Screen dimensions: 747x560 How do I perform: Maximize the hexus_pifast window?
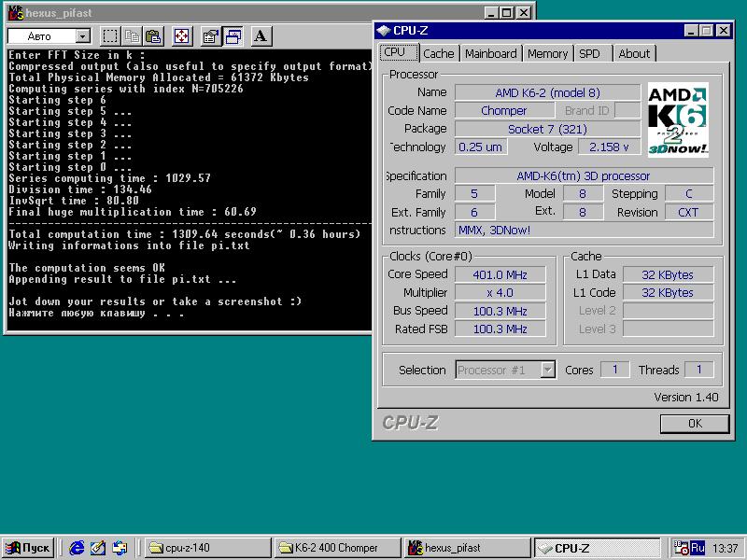[507, 13]
